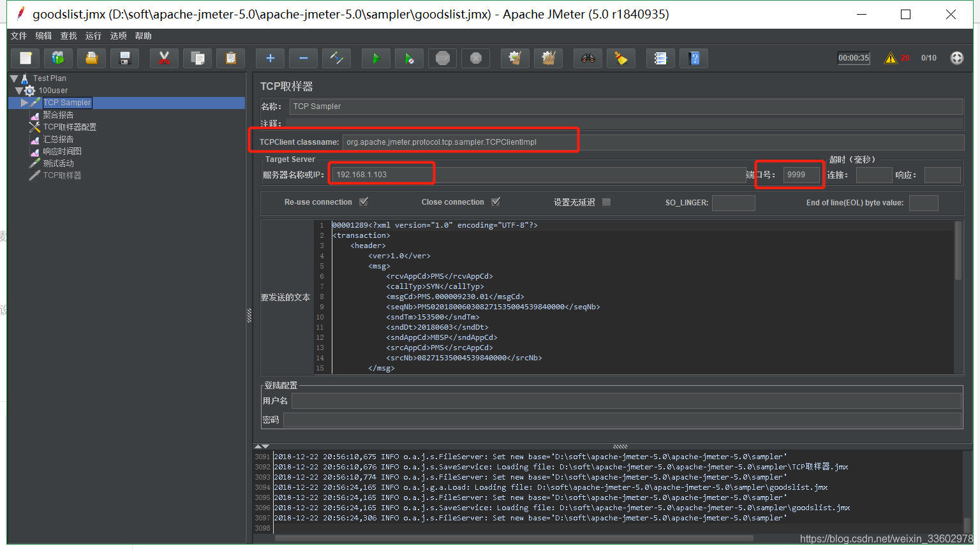Click the 0/10 active threads counter

pos(929,58)
